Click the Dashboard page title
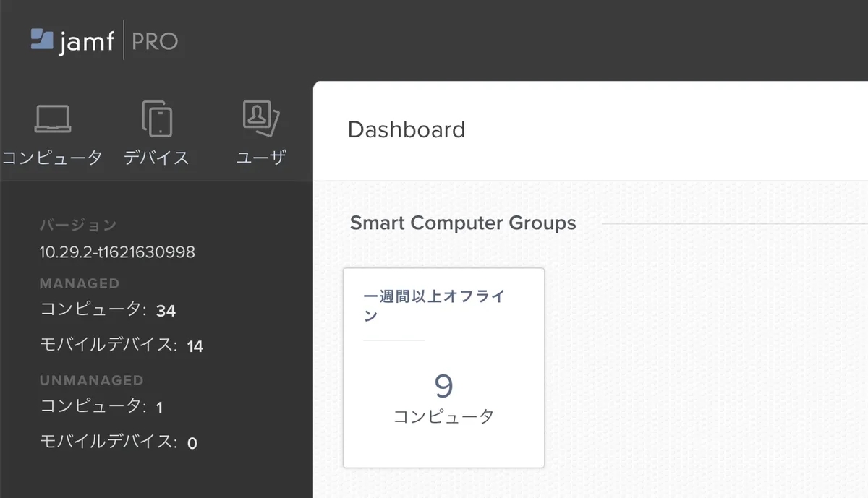The image size is (868, 498). pos(406,130)
